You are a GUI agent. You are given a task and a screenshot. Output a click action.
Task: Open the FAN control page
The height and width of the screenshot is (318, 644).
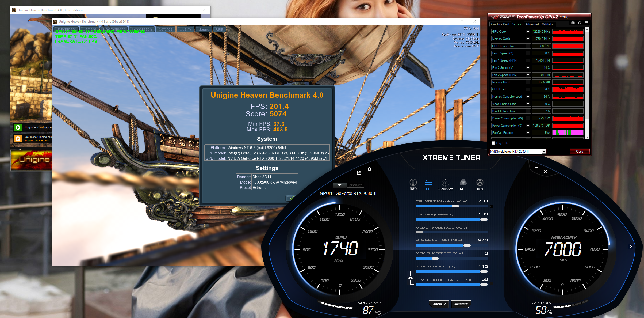coord(480,185)
